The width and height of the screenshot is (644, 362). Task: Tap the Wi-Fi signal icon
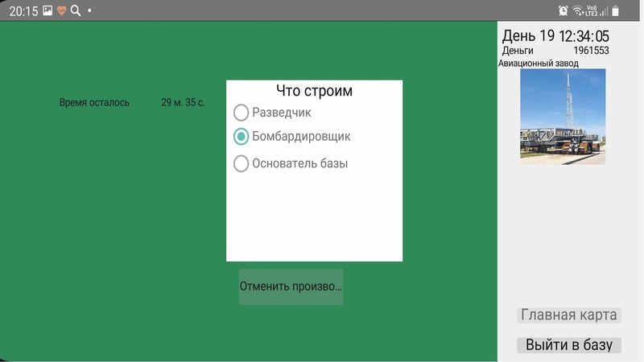(x=578, y=10)
